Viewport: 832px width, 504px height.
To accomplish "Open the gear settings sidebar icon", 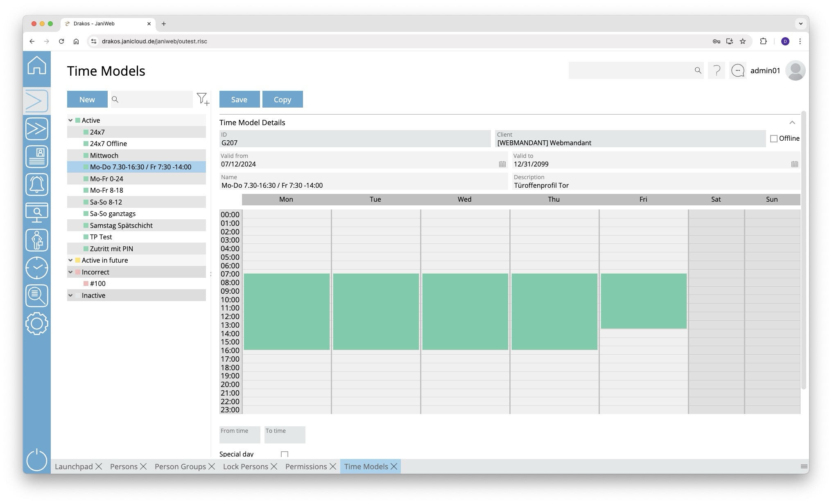I will (x=37, y=324).
